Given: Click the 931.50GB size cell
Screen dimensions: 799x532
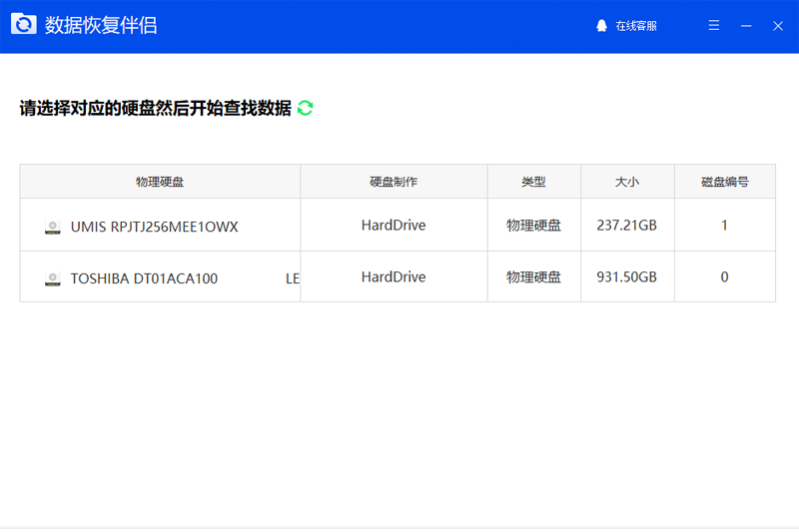Looking at the screenshot, I should 627,277.
